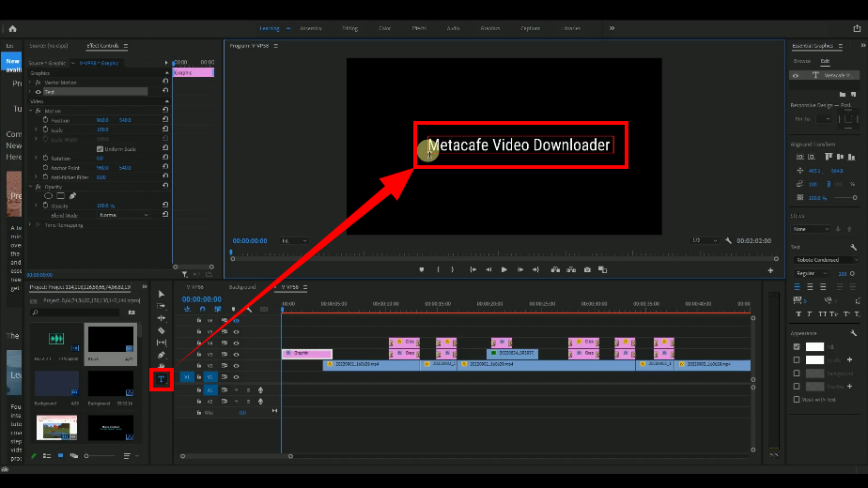Click the Lift icon in Program monitor
Screen dimensions: 868x488
click(555, 269)
